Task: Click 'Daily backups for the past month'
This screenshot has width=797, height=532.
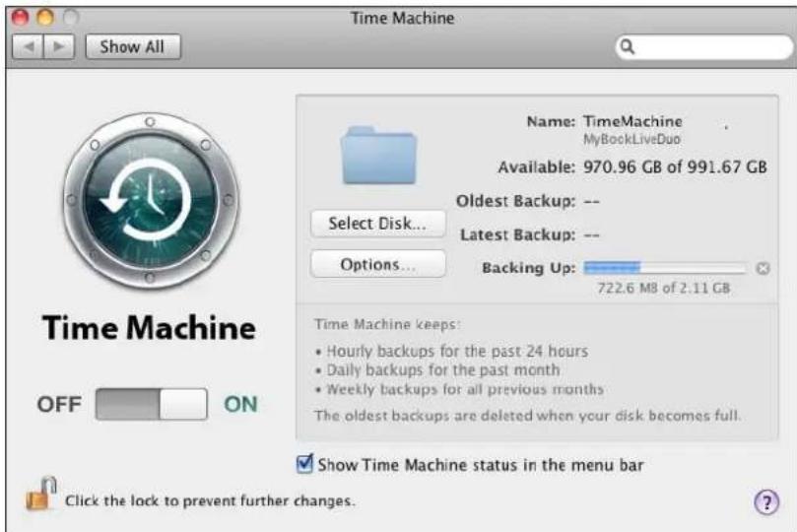Action: pos(442,369)
